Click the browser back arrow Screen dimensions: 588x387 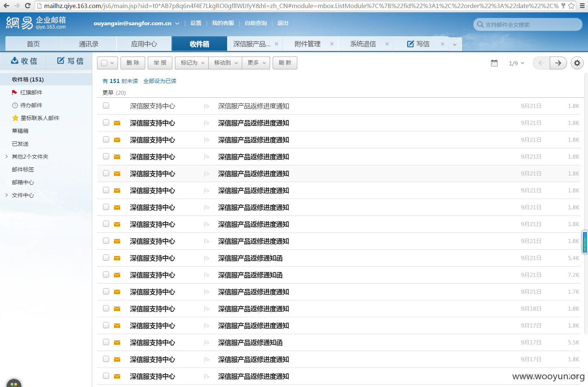[x=6, y=6]
